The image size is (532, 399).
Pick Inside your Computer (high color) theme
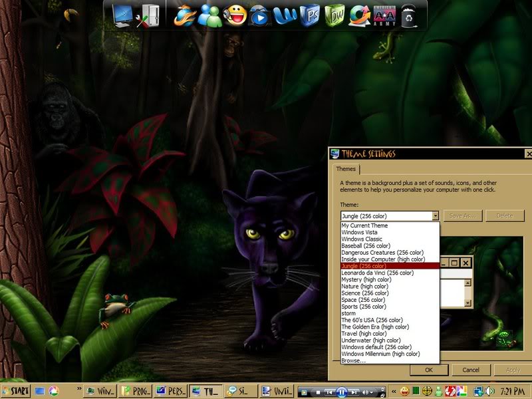[390, 259]
